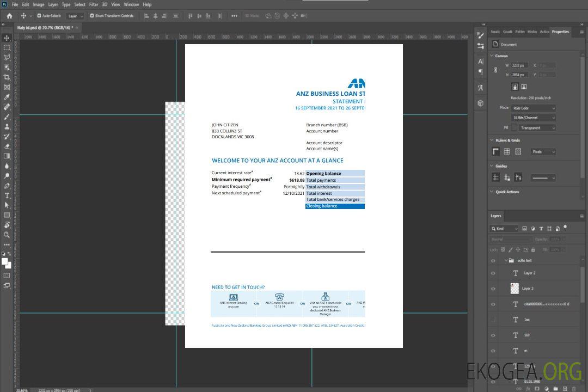Screen dimensions: 588x392
Task: Select the Move tool in the toolbox
Action: tap(7, 38)
